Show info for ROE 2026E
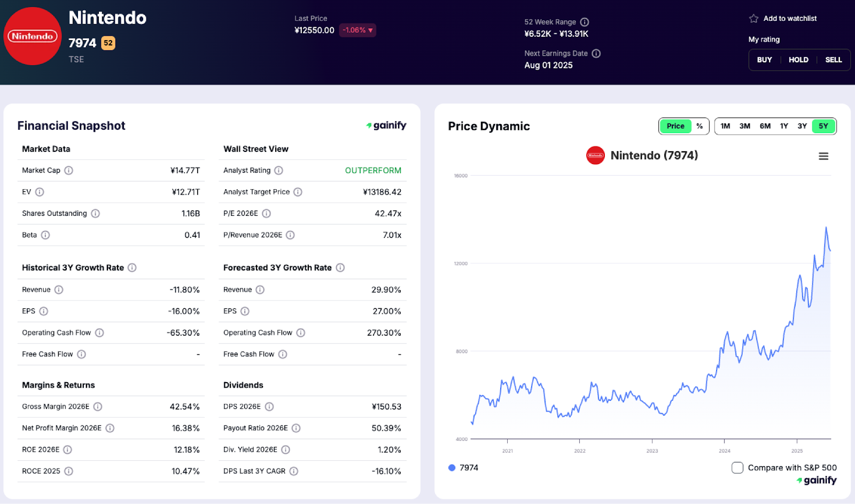 (68, 449)
